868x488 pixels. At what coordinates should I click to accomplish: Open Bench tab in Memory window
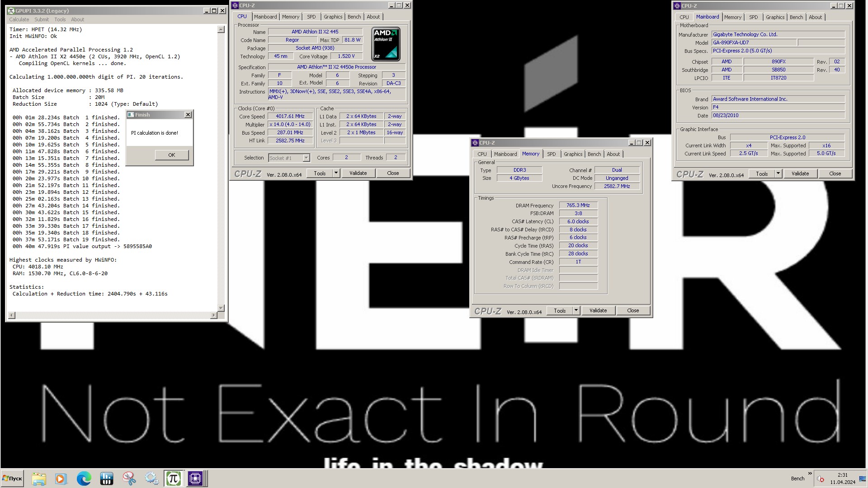pos(594,154)
